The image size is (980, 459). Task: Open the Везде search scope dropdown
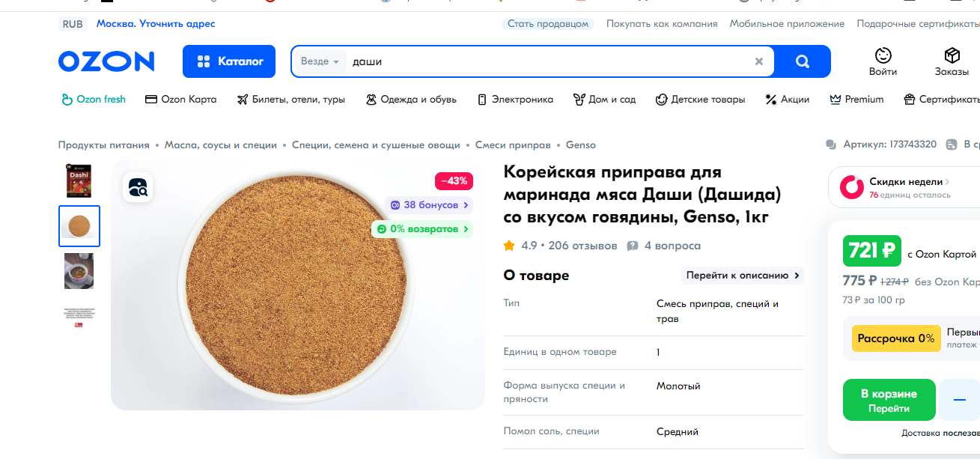point(320,61)
